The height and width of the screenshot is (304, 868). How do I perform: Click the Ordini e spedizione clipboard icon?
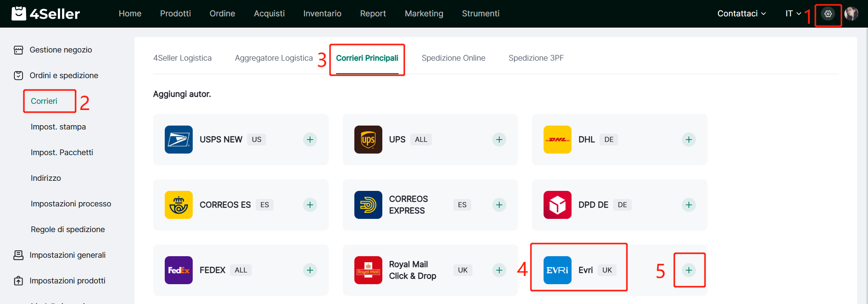coord(18,75)
